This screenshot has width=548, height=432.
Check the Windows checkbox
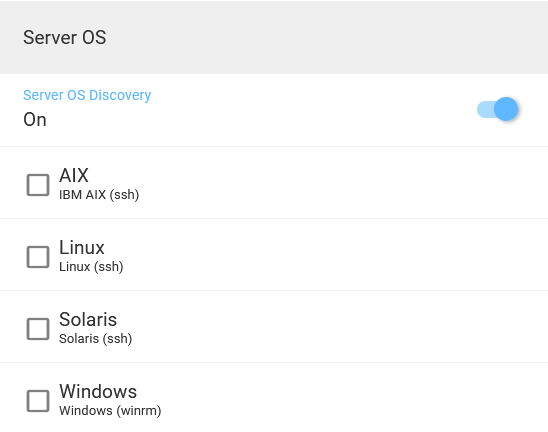[x=38, y=401]
